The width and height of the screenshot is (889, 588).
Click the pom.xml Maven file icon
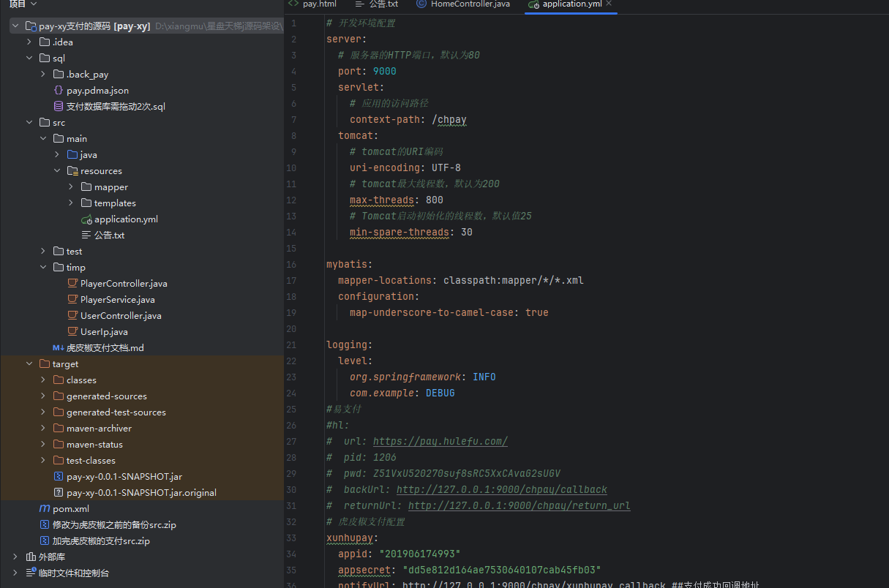pos(45,508)
